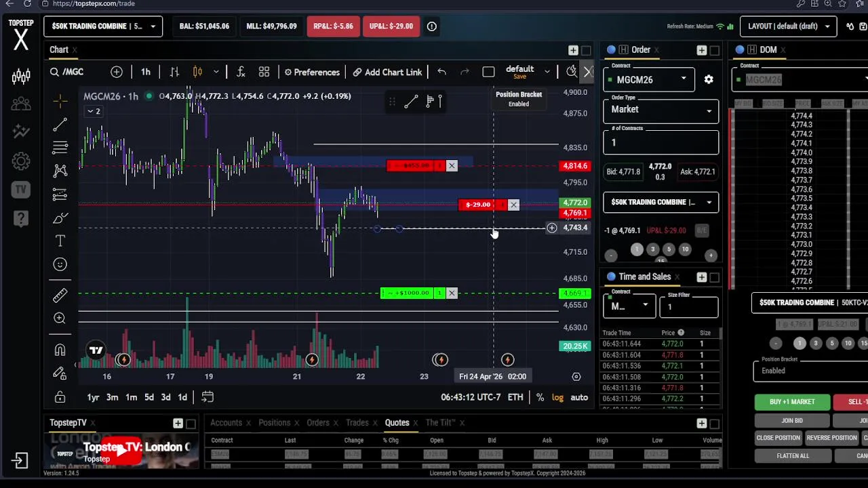The height and width of the screenshot is (488, 868).
Task: Switch to the Orders tab
Action: pos(318,423)
